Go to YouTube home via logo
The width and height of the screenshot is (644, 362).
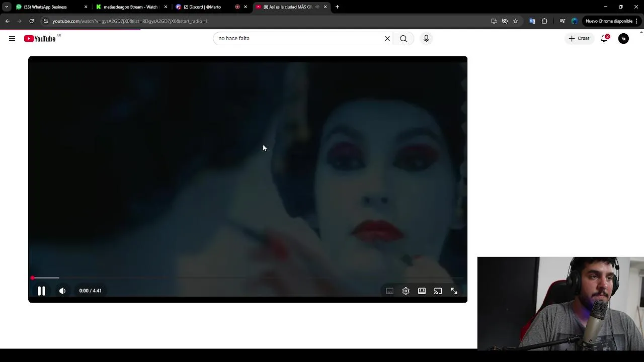[40, 39]
